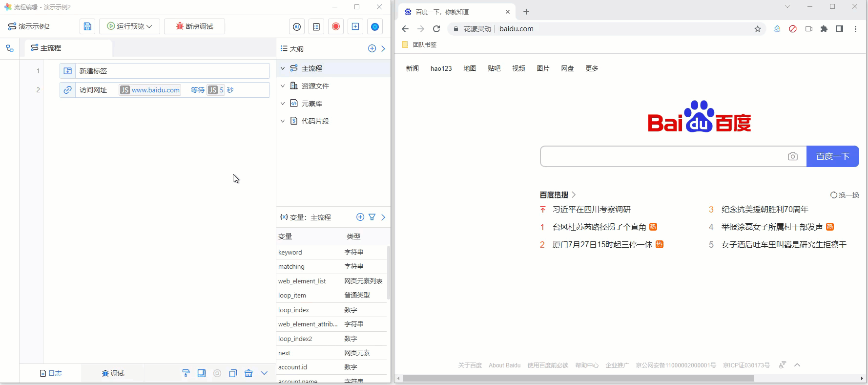This screenshot has width=868, height=385.
Task: Collapse the 变量 panel with arrow
Action: (383, 217)
